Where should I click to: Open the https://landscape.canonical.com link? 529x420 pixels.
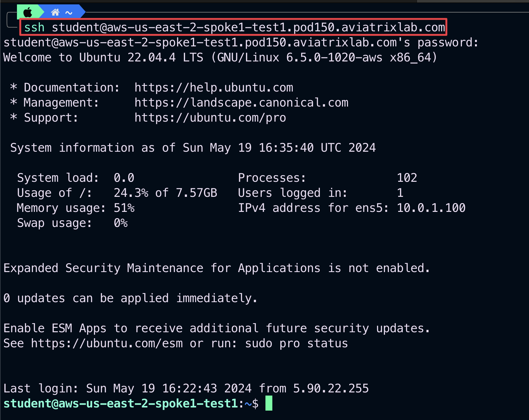point(241,102)
